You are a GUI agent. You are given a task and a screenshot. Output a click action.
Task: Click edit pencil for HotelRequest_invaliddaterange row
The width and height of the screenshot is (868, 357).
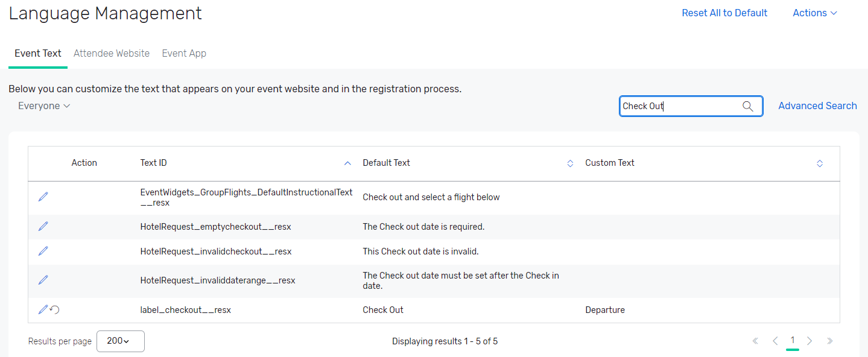43,280
